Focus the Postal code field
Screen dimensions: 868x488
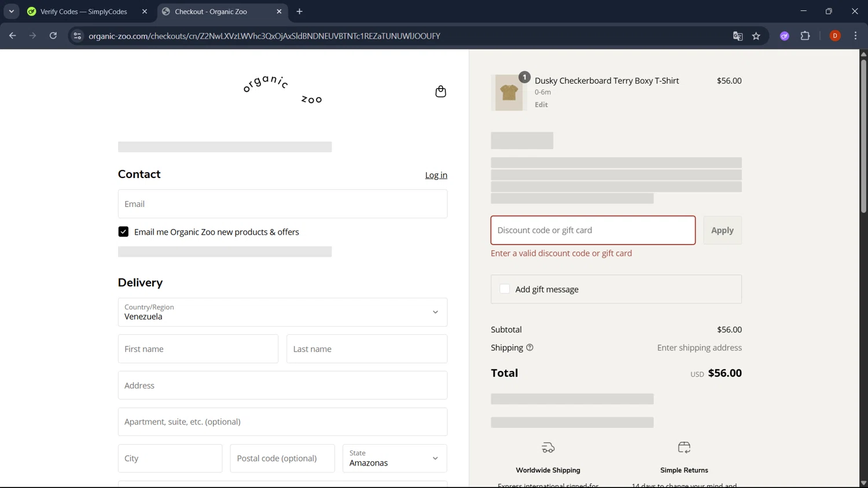click(282, 459)
